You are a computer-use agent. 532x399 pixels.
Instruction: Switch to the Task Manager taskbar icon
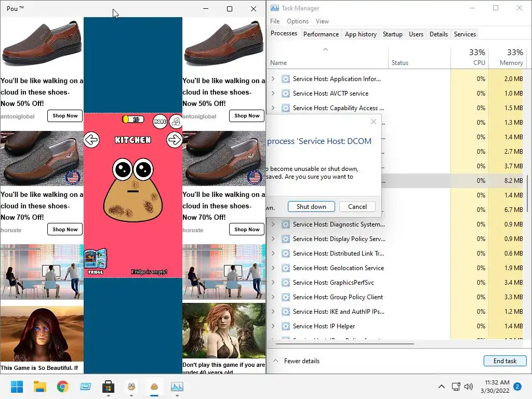coord(177,387)
